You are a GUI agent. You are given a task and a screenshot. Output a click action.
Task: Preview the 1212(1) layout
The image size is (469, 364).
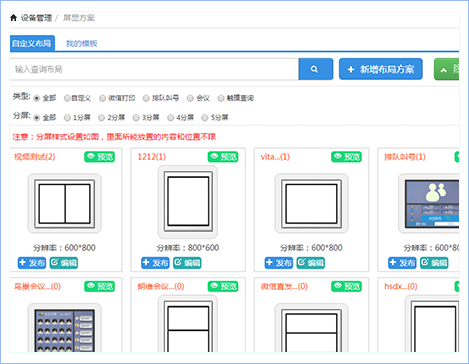(x=223, y=157)
